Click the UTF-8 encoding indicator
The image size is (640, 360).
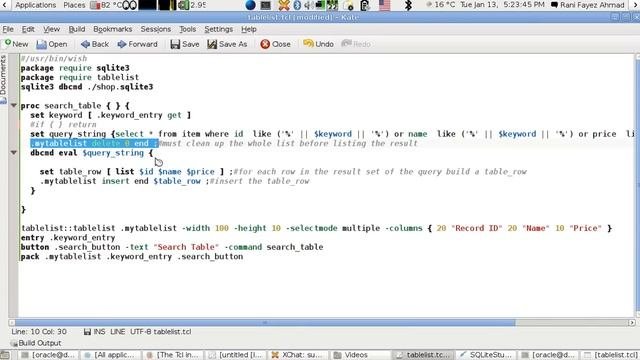[x=141, y=332]
